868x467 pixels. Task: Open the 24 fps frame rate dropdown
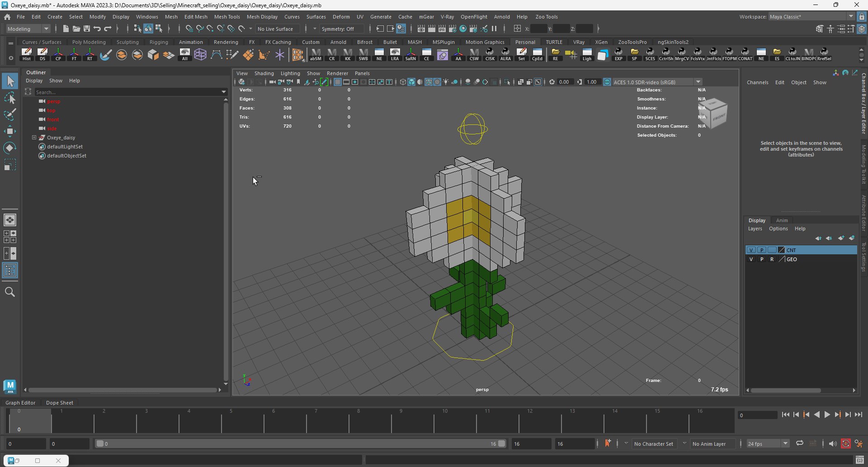pos(768,443)
